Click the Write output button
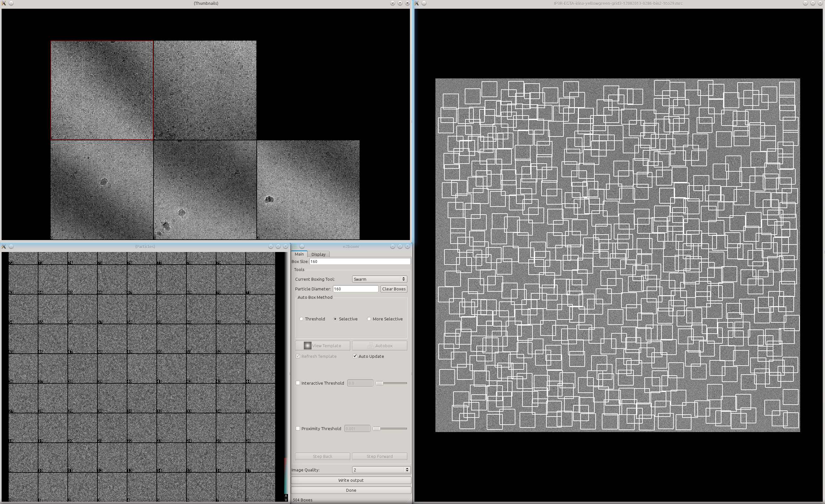 click(351, 480)
